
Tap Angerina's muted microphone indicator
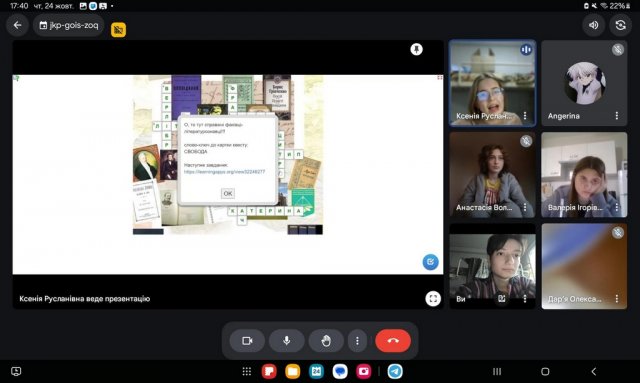tap(618, 50)
